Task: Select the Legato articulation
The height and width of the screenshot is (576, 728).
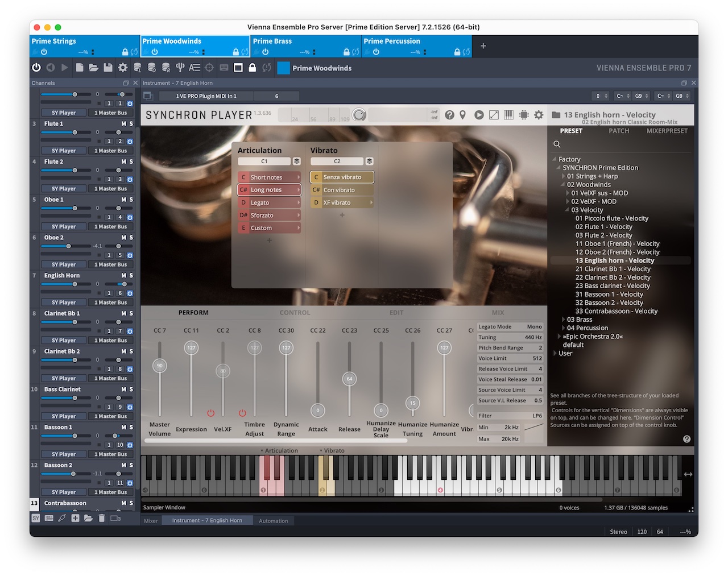Action: click(x=270, y=203)
